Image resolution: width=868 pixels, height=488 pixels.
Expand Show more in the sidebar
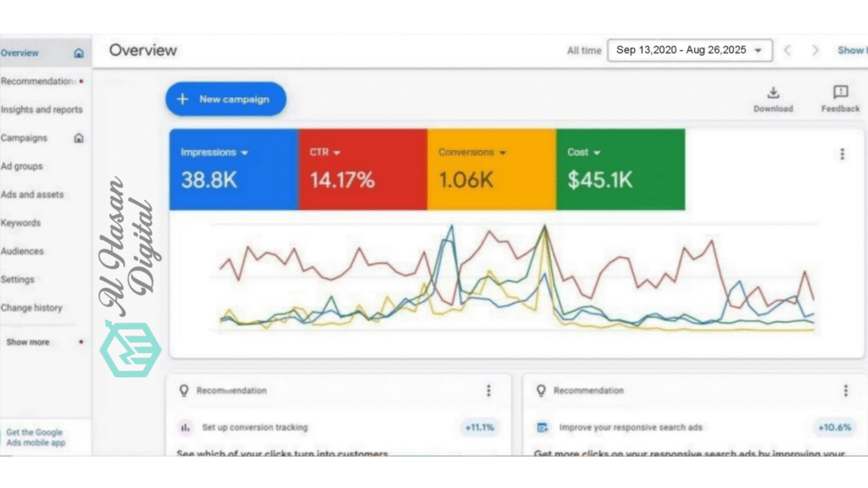click(x=28, y=342)
